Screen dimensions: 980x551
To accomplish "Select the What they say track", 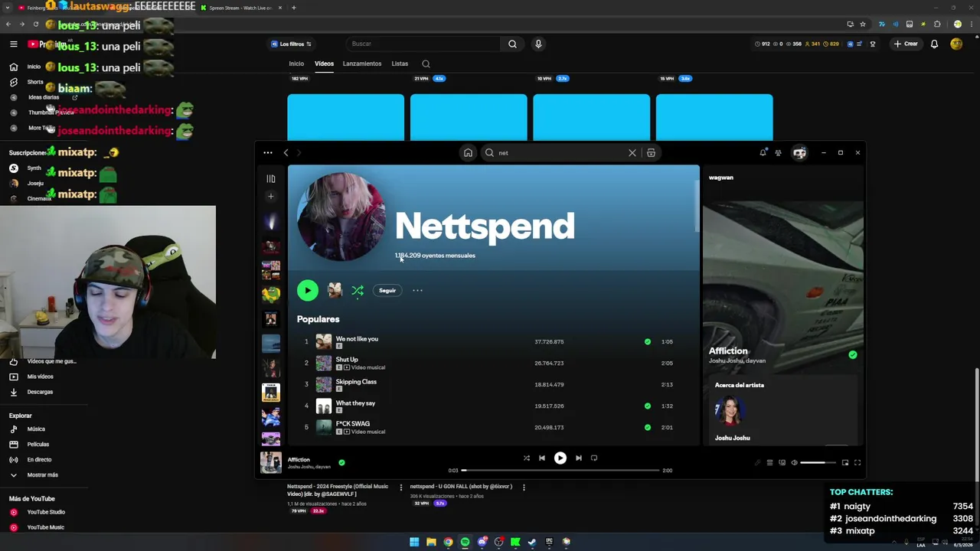I will pyautogui.click(x=494, y=406).
